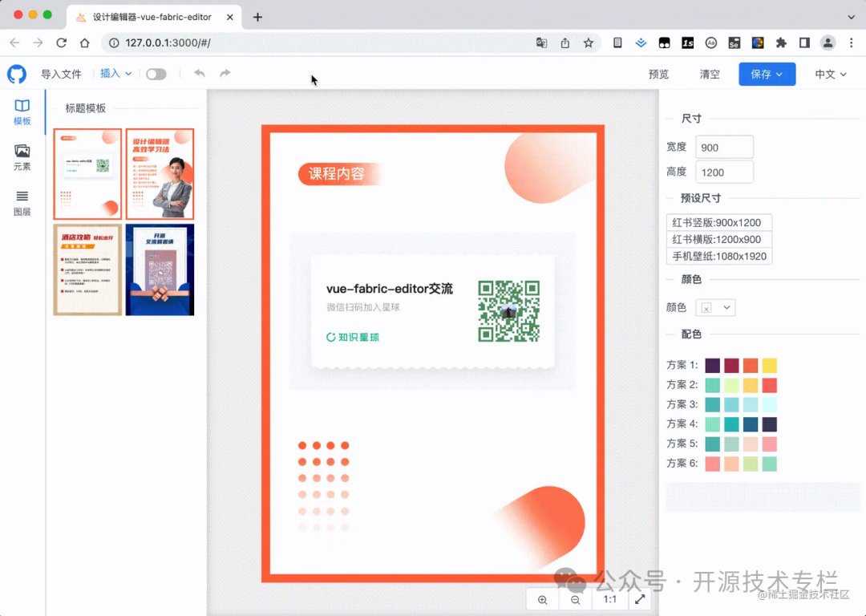Click the 高度 height input field

click(x=724, y=172)
